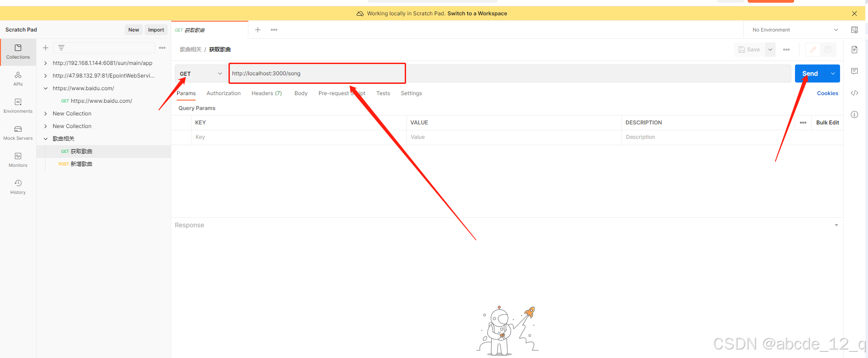Viewport: 868px width, 358px height.
Task: Open the environment quick look icon
Action: click(x=854, y=30)
